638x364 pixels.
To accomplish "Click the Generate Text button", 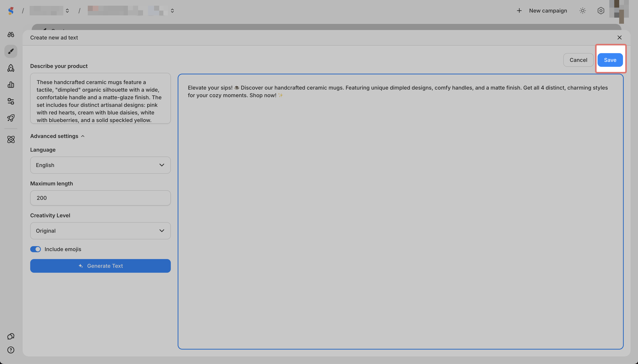I will coord(100,266).
